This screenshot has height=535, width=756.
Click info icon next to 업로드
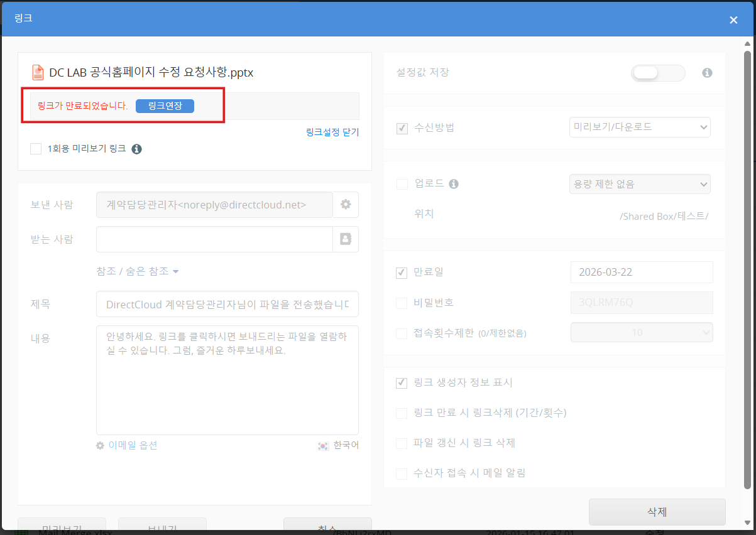point(454,184)
